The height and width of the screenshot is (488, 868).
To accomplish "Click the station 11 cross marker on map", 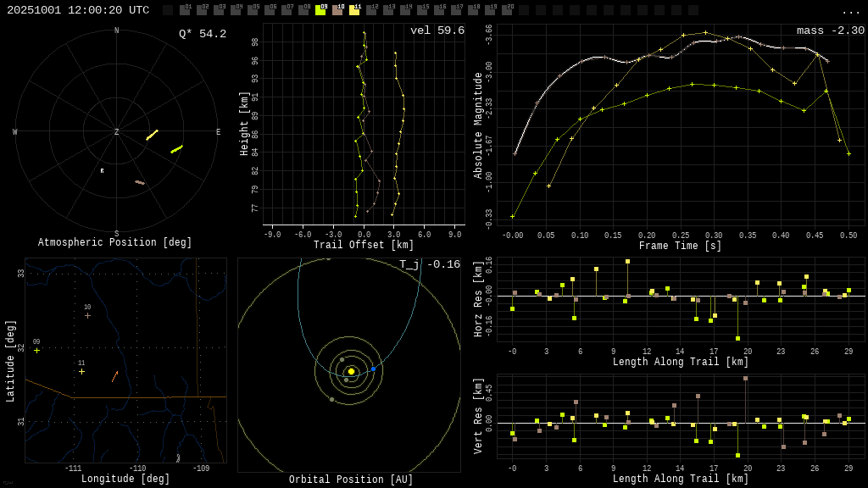I will [x=81, y=371].
